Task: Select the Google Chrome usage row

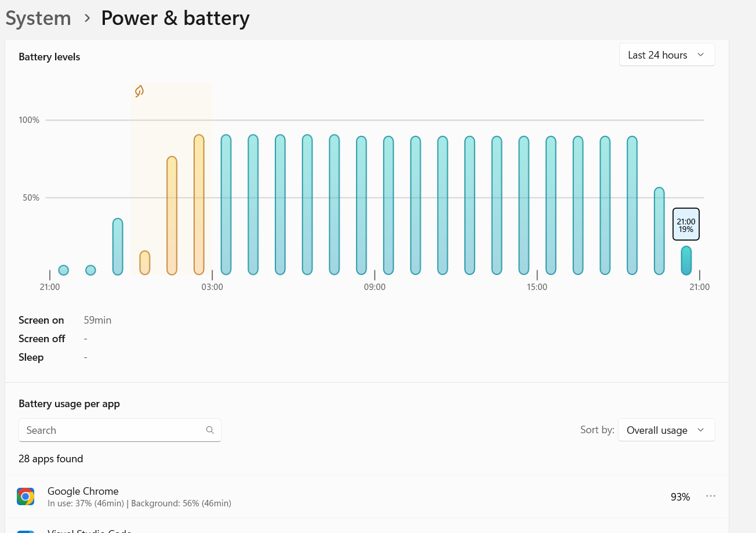Action: [367, 496]
